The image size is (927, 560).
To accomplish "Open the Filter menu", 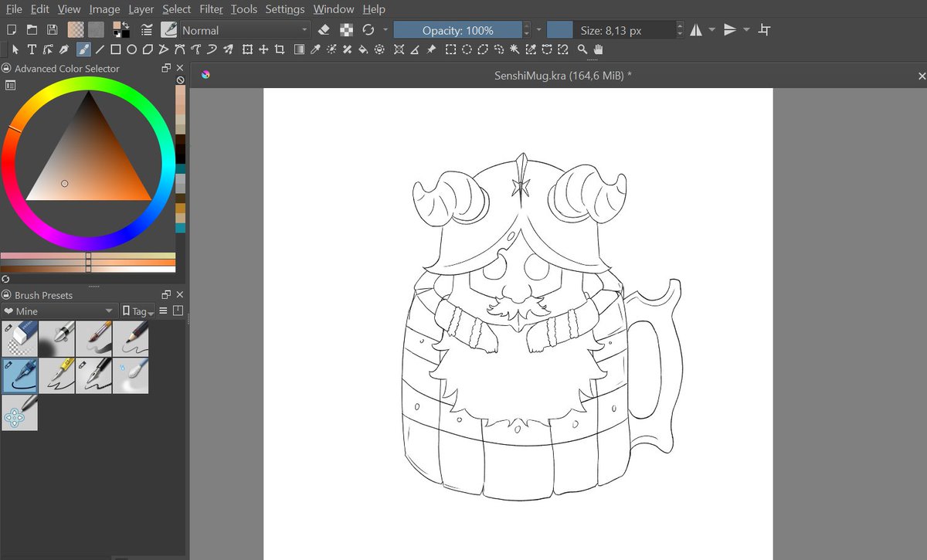I will (x=210, y=8).
